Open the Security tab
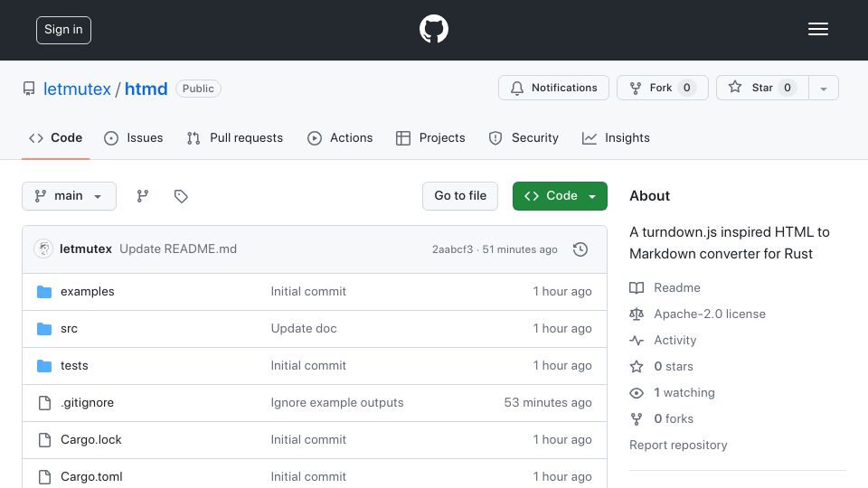The width and height of the screenshot is (868, 488). click(x=524, y=137)
